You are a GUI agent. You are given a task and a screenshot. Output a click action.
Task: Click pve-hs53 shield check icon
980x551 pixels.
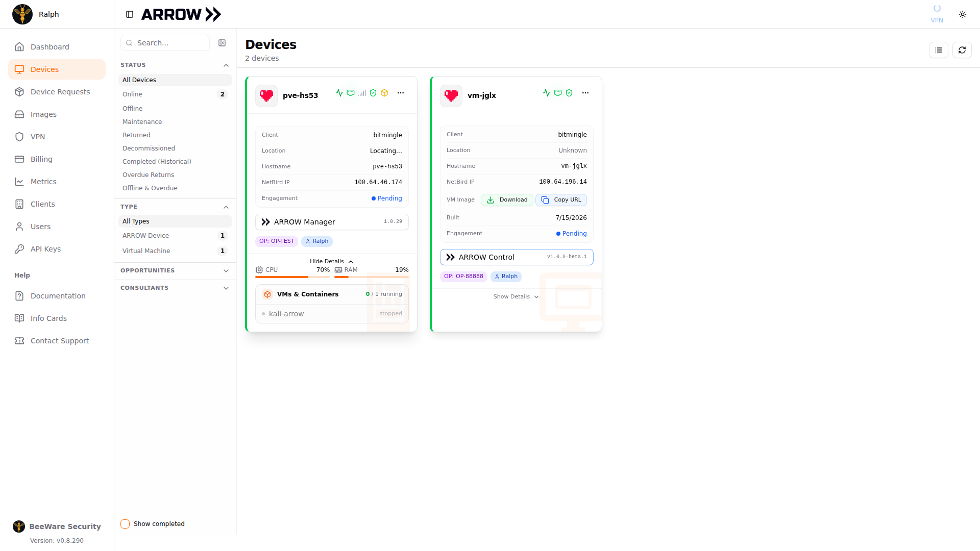[x=373, y=93]
